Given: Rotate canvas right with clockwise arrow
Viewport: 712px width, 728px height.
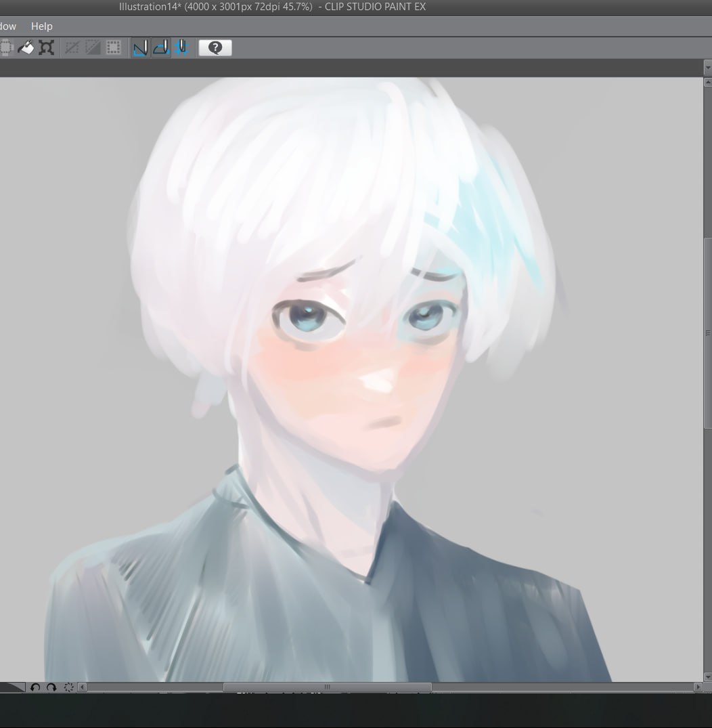Looking at the screenshot, I should (51, 687).
